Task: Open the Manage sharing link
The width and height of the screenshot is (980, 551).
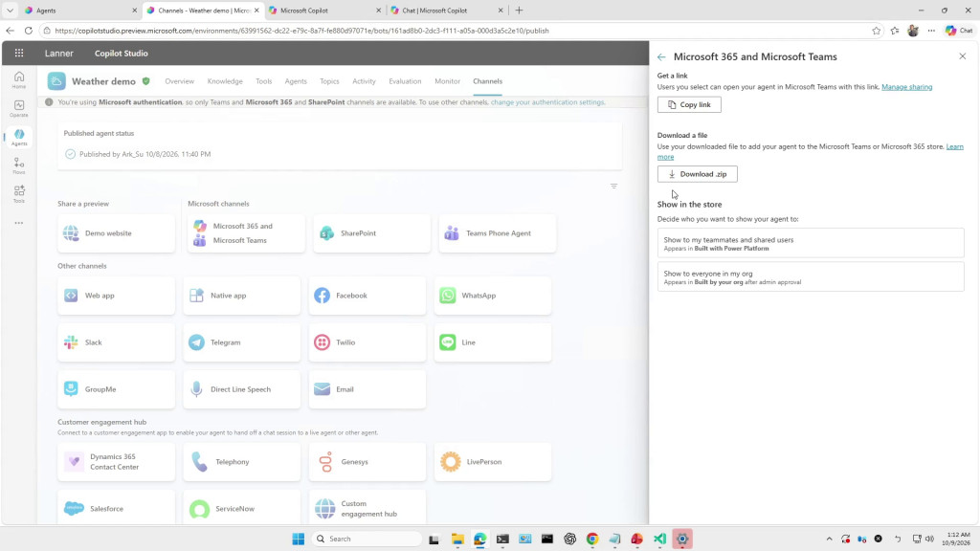Action: point(907,87)
